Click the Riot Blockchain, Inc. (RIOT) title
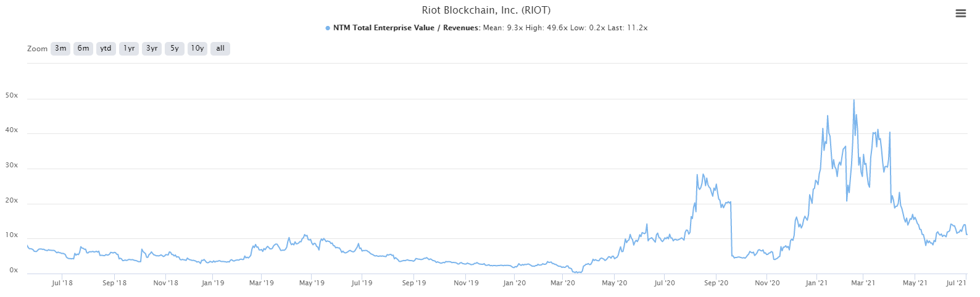 pyautogui.click(x=486, y=10)
